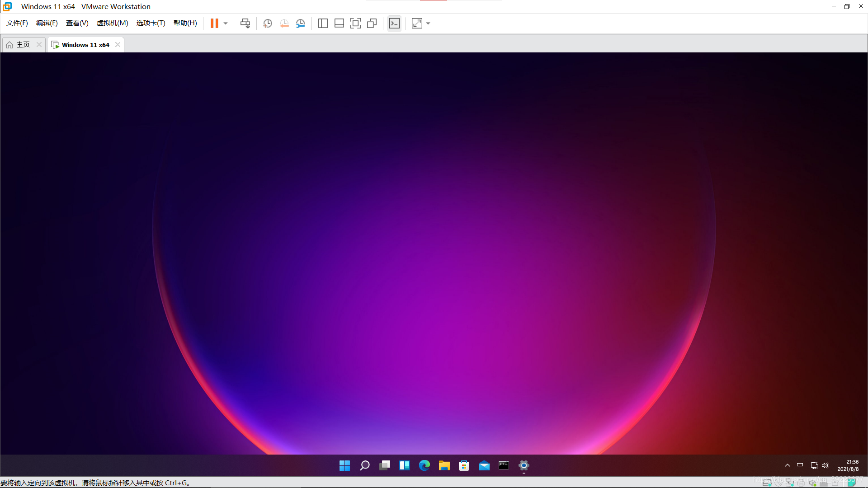Image resolution: width=868 pixels, height=488 pixels.
Task: Click the VMware Workstation title bar logo
Action: [x=7, y=6]
